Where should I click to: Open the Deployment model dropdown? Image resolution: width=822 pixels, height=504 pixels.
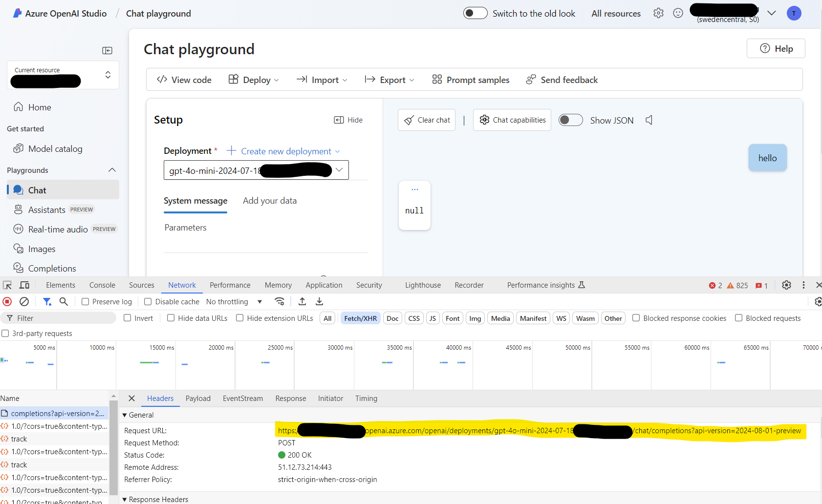(256, 170)
